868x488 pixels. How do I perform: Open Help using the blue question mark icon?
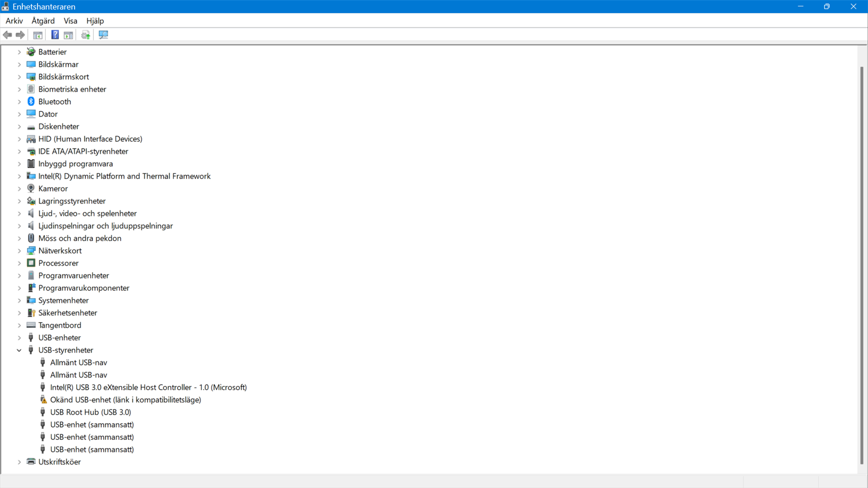click(x=54, y=35)
